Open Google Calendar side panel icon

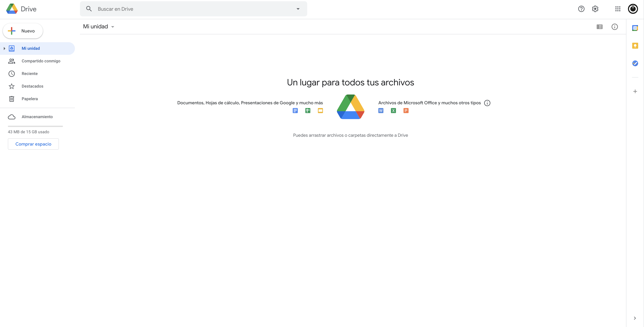[x=635, y=28]
